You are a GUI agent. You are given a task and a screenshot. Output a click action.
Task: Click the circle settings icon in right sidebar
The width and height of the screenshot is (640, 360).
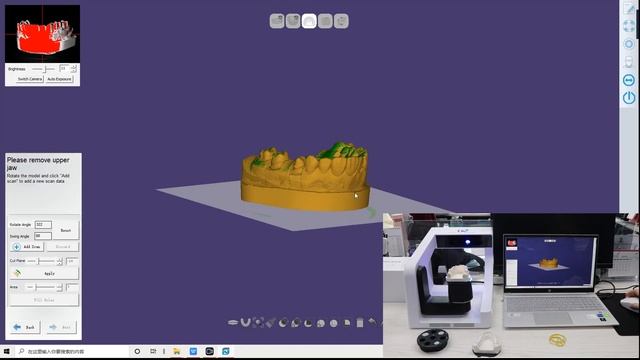(x=629, y=44)
